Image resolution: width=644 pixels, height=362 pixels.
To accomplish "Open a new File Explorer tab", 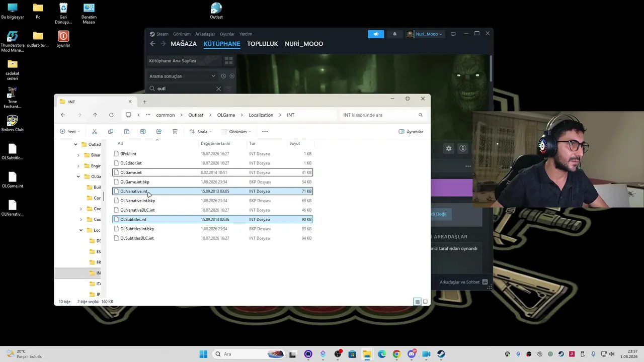I will tap(144, 102).
